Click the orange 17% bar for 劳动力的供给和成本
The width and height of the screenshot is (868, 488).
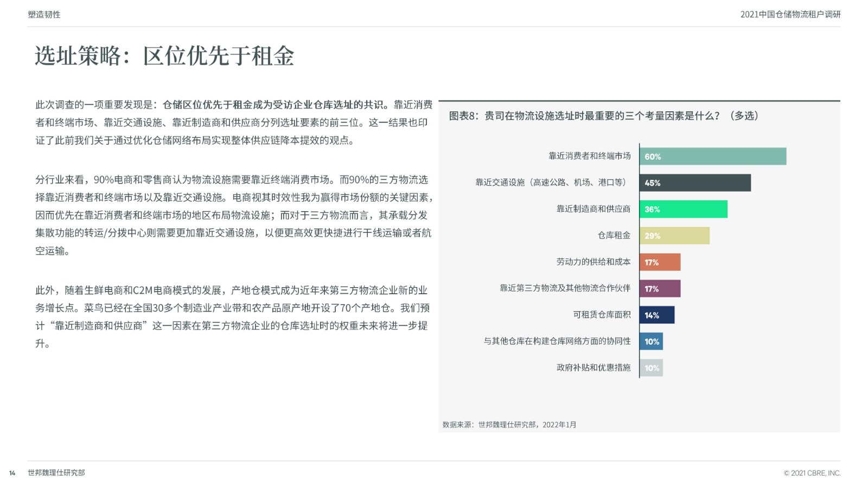coord(660,262)
